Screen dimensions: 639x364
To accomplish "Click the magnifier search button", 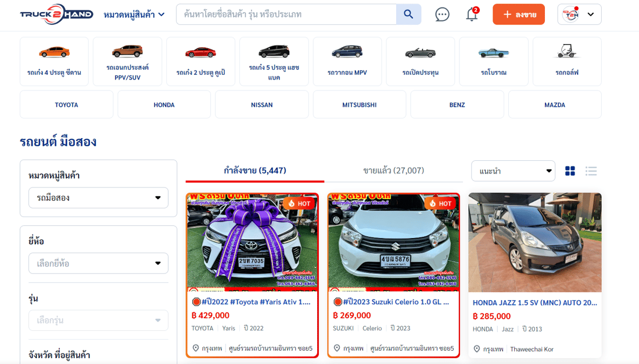I will click(x=408, y=15).
